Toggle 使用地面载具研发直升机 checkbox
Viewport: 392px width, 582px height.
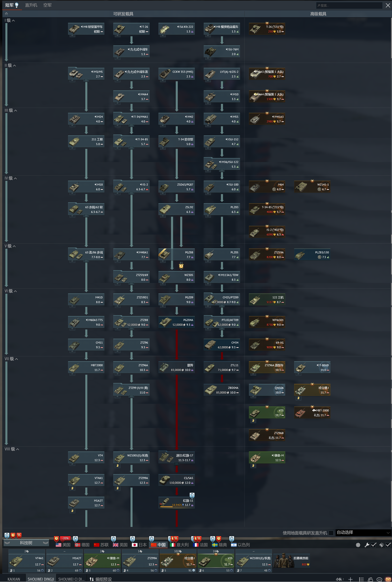[x=331, y=533]
